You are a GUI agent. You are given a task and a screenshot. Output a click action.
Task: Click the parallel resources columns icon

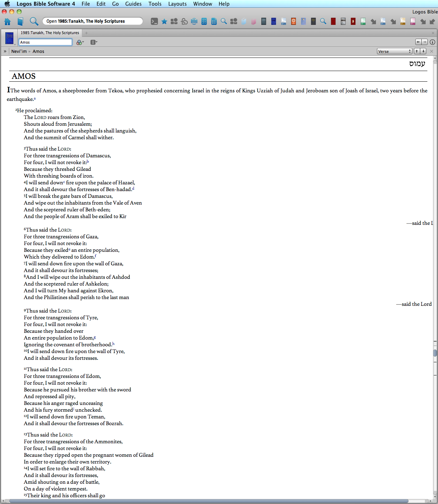point(93,42)
